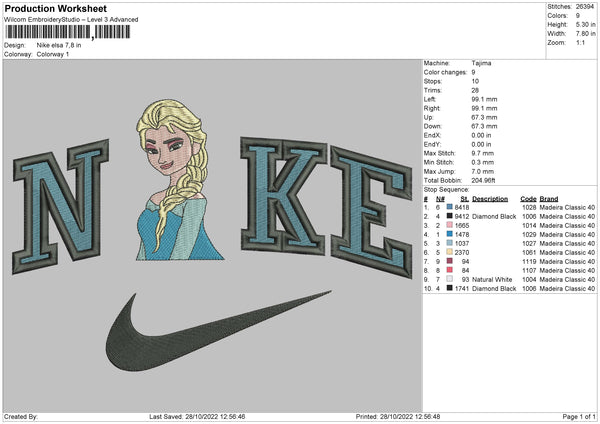Click the 'Code' column header
This screenshot has height=424, width=600.
pos(528,199)
